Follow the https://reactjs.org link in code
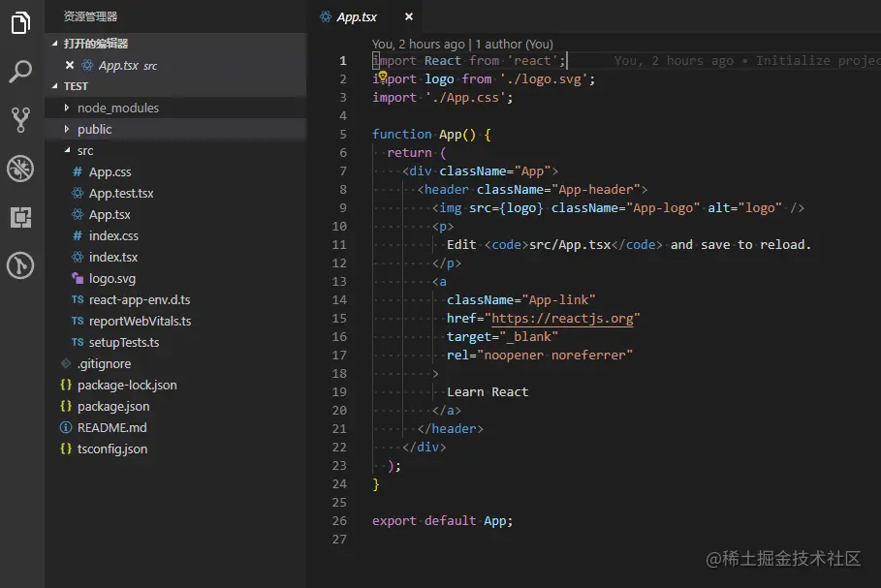This screenshot has width=881, height=588. point(562,319)
